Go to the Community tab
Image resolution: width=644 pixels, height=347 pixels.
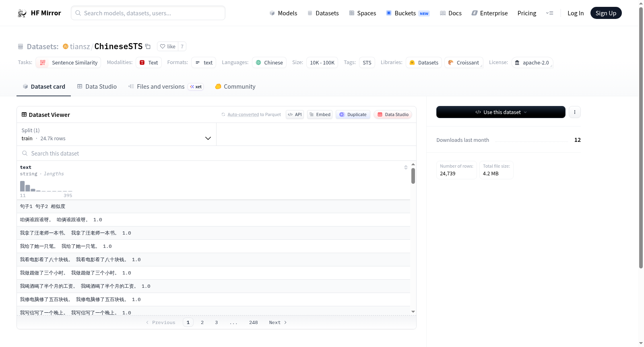click(235, 87)
